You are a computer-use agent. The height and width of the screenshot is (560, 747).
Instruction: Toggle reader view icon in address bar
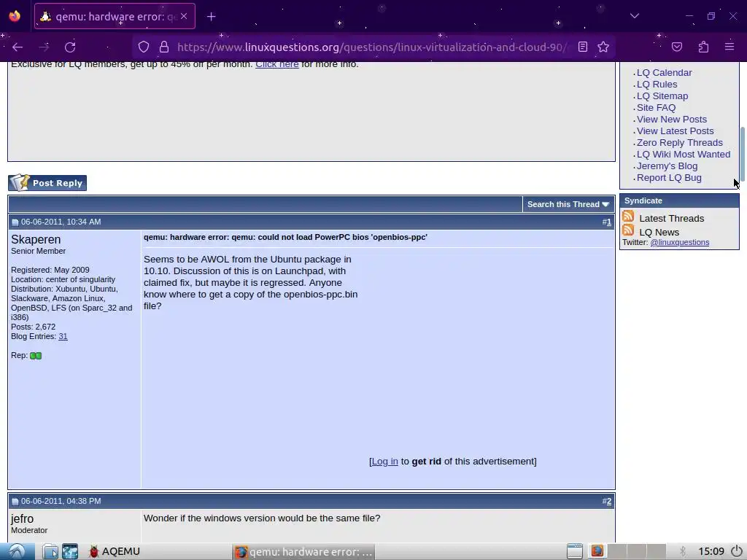click(583, 47)
